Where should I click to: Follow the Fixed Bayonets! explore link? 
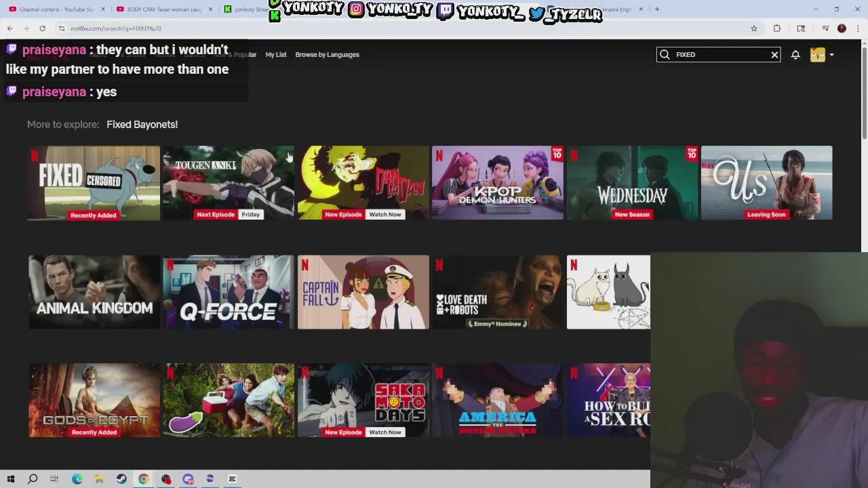coord(142,125)
